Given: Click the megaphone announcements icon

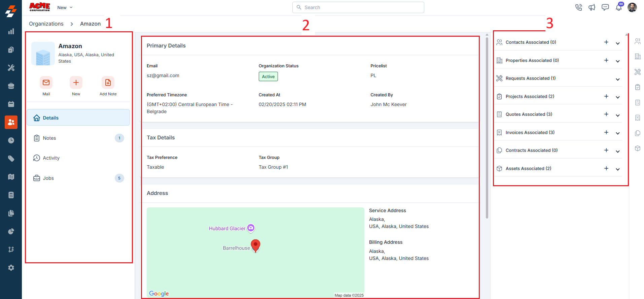Looking at the screenshot, I should [x=592, y=7].
